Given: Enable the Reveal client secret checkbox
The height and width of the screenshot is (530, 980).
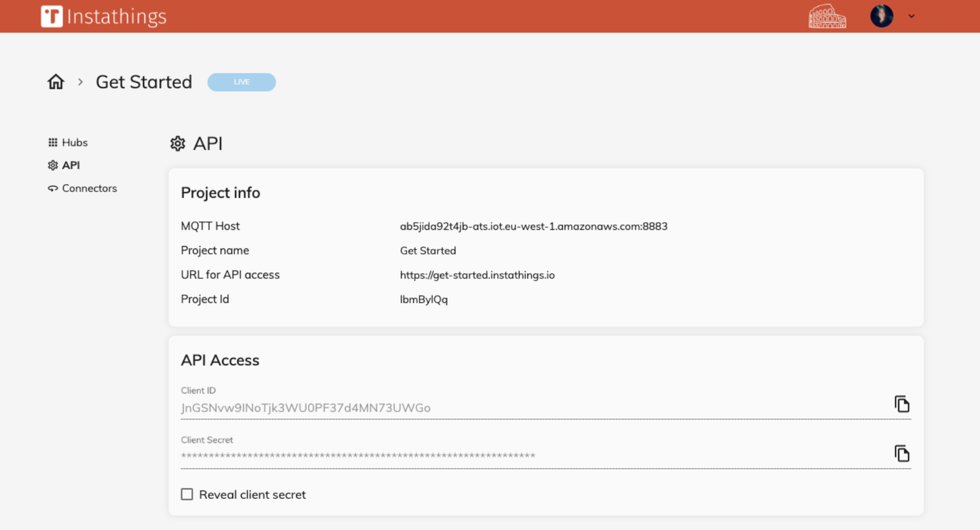Looking at the screenshot, I should tap(187, 494).
